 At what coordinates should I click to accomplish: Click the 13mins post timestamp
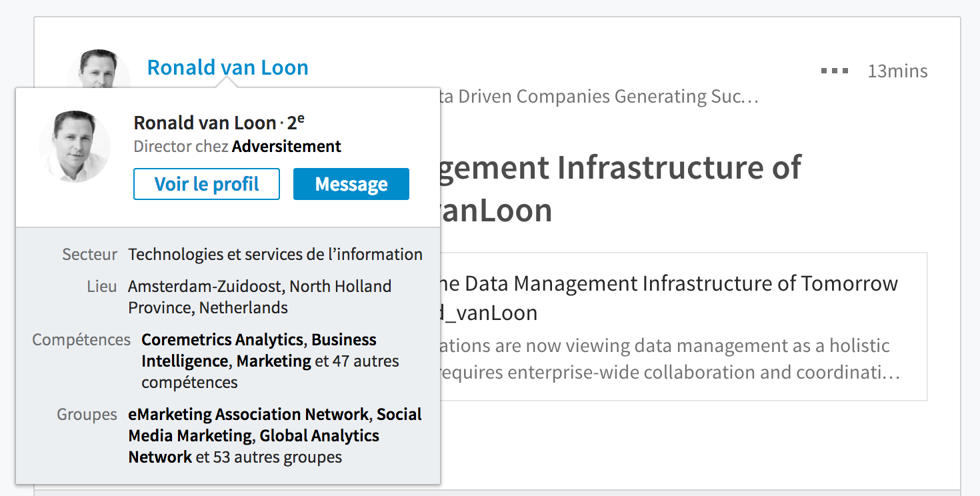tap(897, 71)
